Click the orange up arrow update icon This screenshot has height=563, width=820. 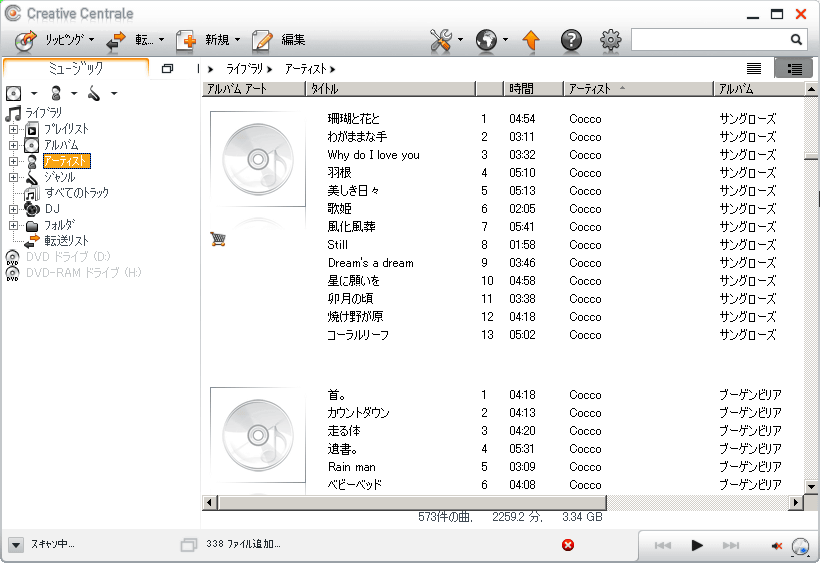click(x=531, y=40)
